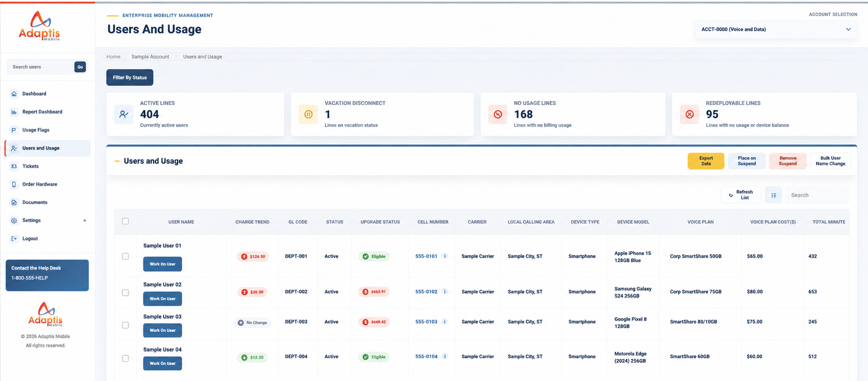
Task: Click the Documents file icon
Action: (x=14, y=202)
